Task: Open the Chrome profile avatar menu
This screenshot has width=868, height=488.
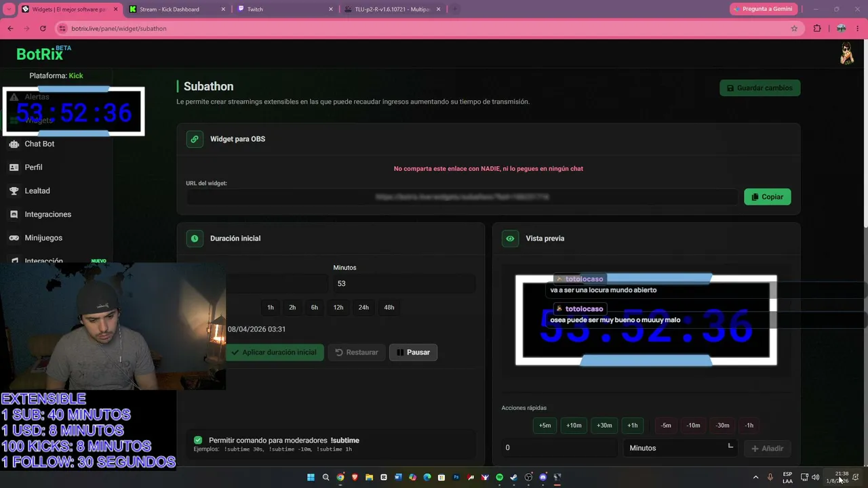Action: click(841, 28)
